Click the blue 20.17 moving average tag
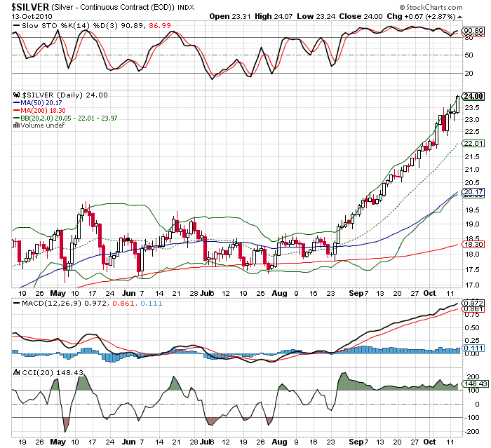The width and height of the screenshot is (491, 448). pyautogui.click(x=473, y=191)
